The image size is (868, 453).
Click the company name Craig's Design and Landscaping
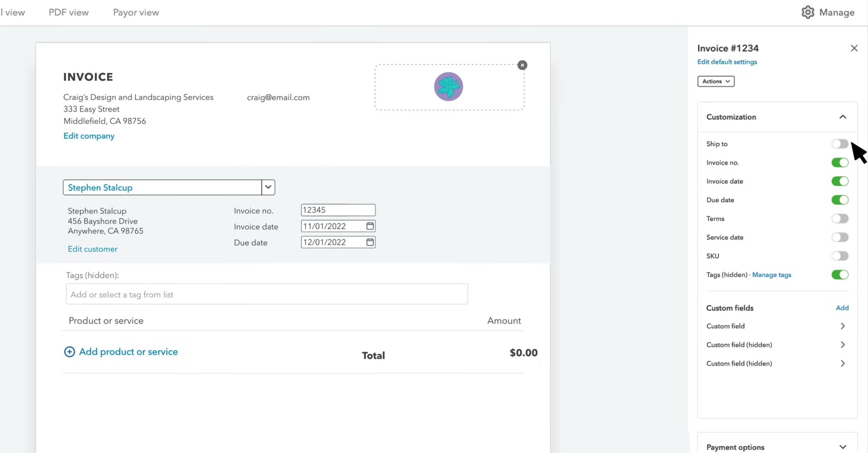pos(138,97)
